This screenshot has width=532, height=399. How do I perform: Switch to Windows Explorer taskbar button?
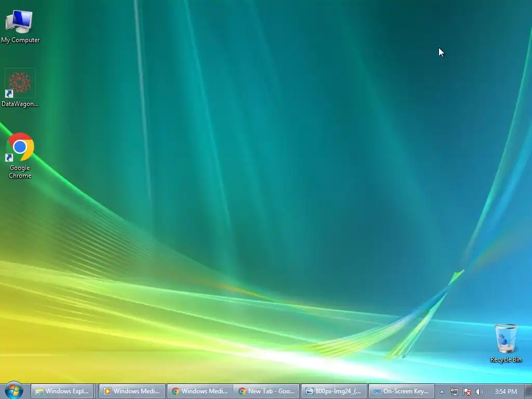tap(62, 391)
